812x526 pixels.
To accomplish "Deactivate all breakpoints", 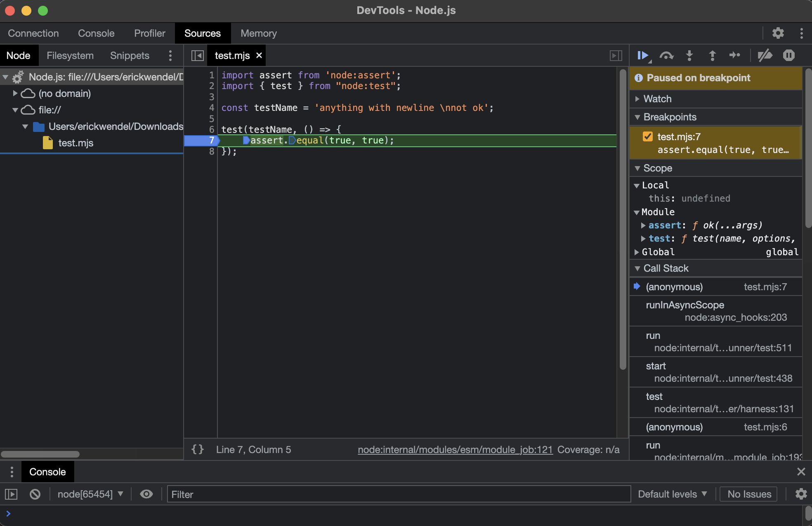I will (765, 55).
